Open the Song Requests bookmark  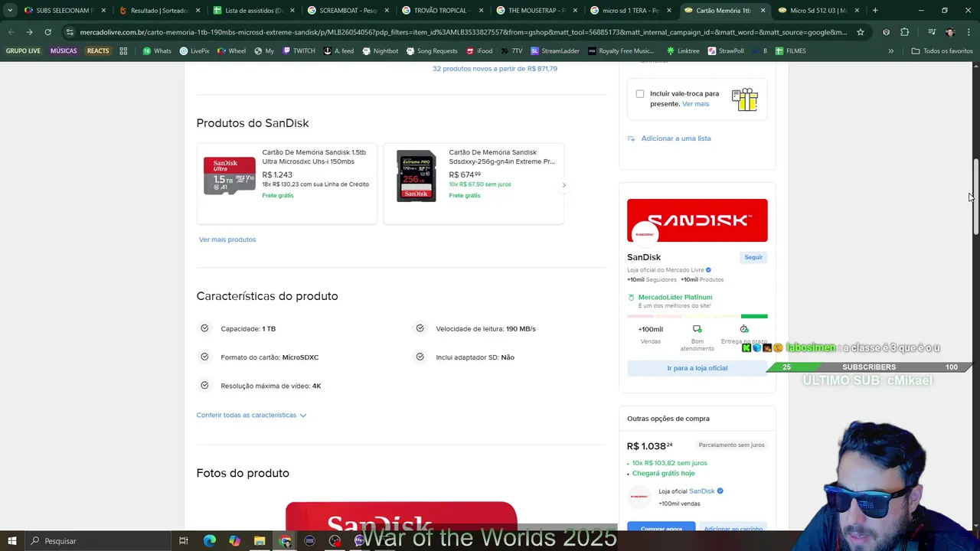pyautogui.click(x=432, y=51)
